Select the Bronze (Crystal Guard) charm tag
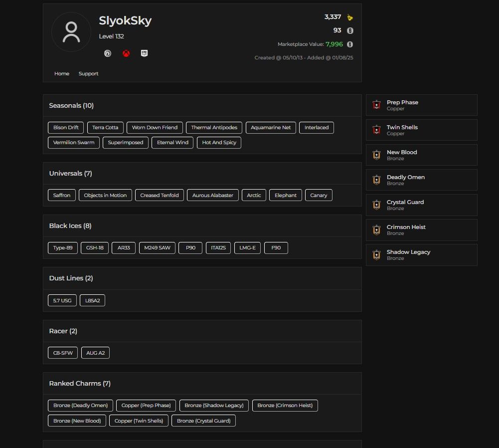 204,421
